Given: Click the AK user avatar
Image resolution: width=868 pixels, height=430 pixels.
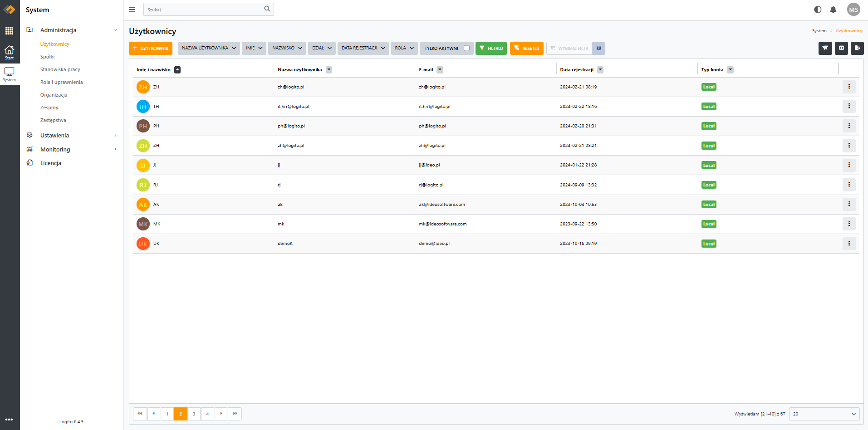Looking at the screenshot, I should click(x=143, y=205).
